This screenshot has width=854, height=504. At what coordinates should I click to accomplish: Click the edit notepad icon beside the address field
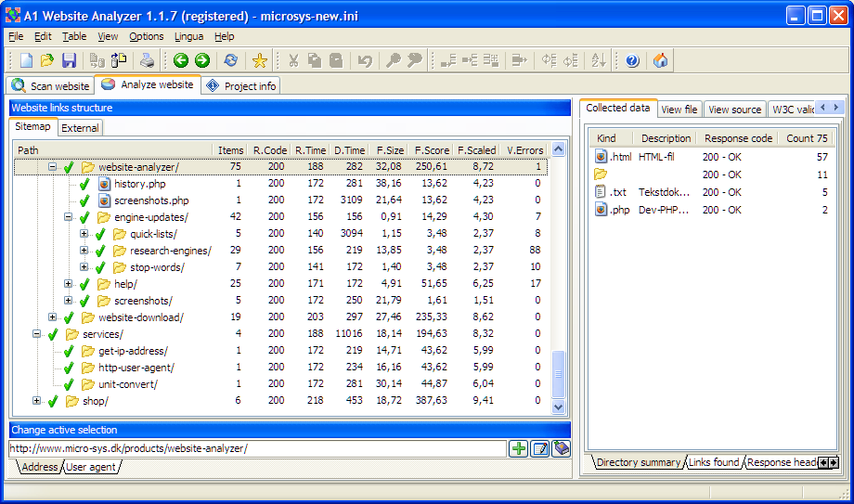(539, 448)
